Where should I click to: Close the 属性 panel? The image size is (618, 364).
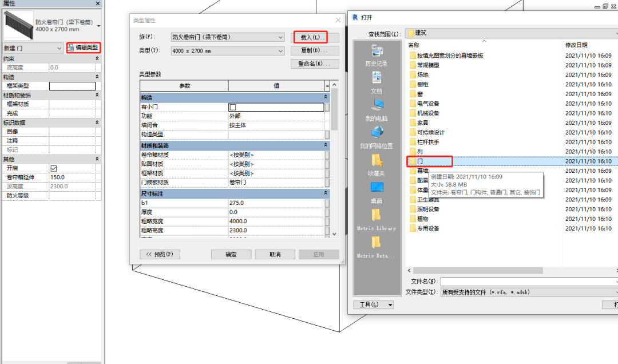[x=98, y=3]
